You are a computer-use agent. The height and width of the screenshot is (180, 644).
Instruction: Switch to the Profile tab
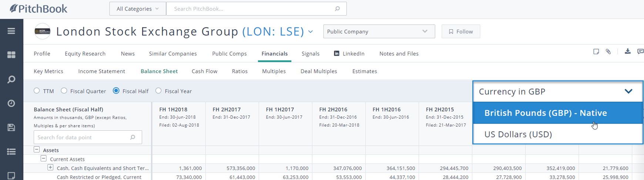[x=42, y=53]
